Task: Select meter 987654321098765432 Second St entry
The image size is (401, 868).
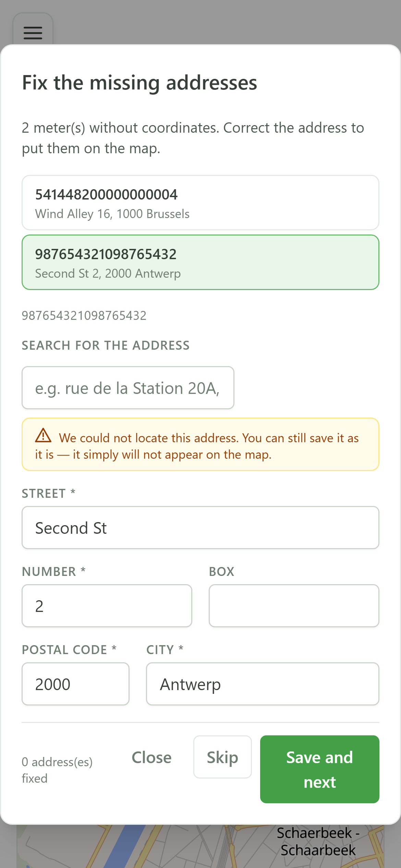Action: pos(200,262)
